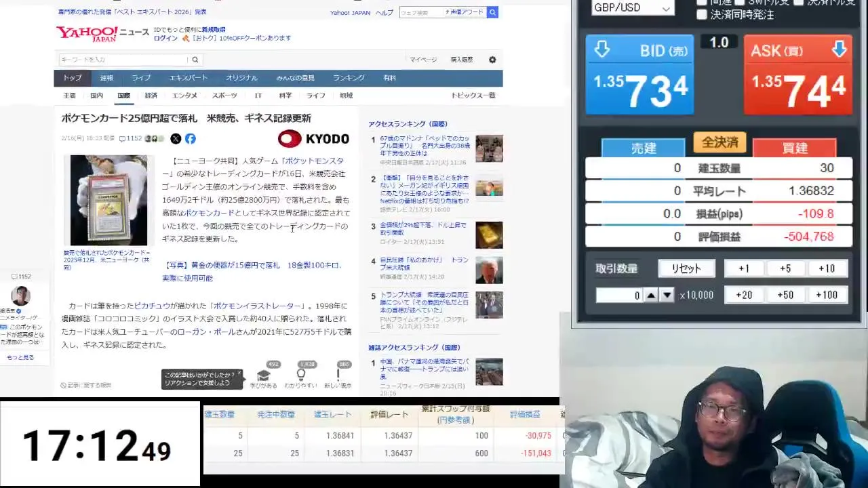Click the BID sell price panel

coord(640,75)
